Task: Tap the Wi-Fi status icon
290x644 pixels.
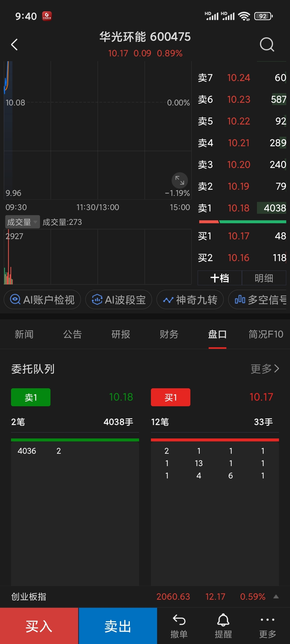Action: (244, 16)
